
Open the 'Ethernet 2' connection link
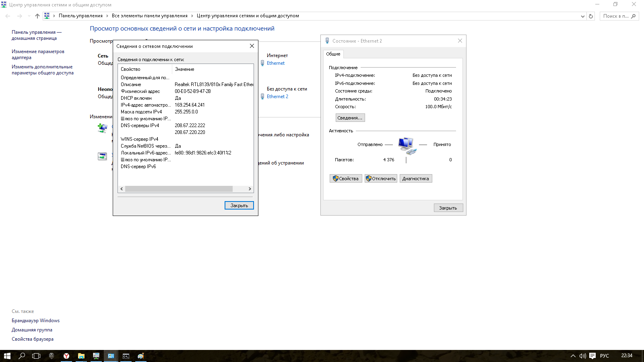278,97
